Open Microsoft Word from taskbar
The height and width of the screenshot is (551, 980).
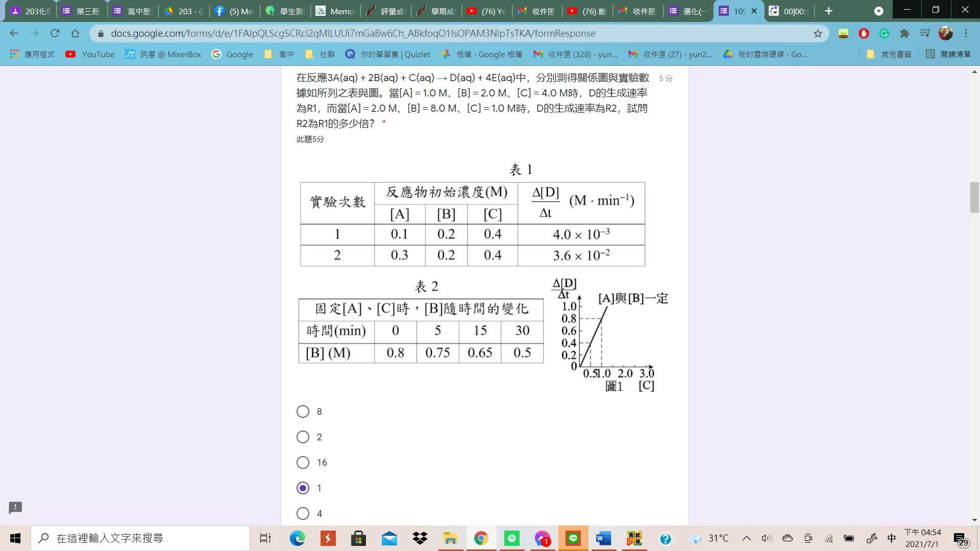603,538
